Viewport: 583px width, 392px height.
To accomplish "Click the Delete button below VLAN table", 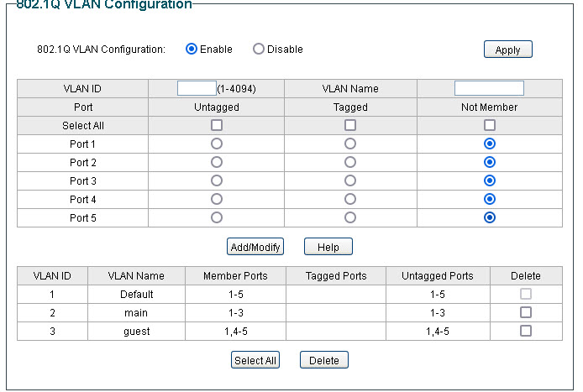I will coord(324,360).
